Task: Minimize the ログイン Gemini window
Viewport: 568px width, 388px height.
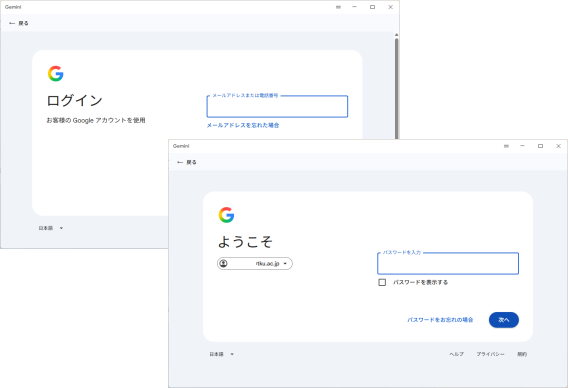Action: pos(354,7)
